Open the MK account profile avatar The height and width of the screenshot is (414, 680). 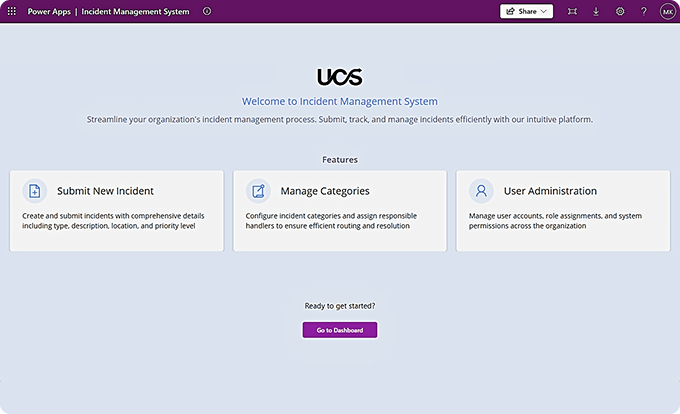(x=667, y=11)
